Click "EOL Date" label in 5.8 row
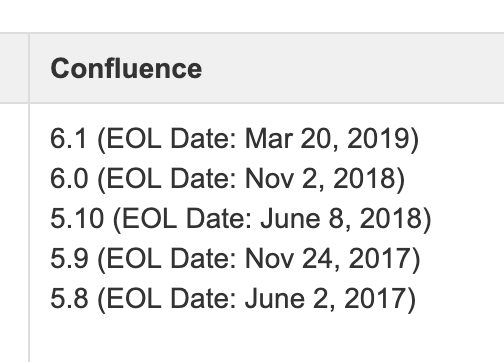Image resolution: width=504 pixels, height=362 pixels. coord(171,299)
